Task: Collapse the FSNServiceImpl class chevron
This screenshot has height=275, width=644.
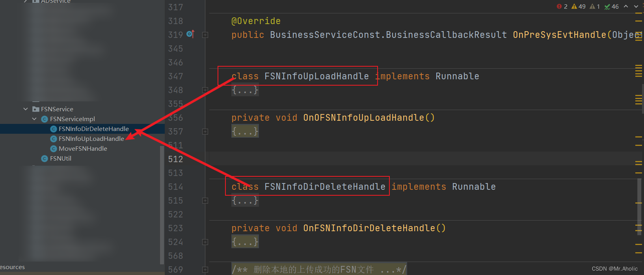Action: (x=34, y=119)
